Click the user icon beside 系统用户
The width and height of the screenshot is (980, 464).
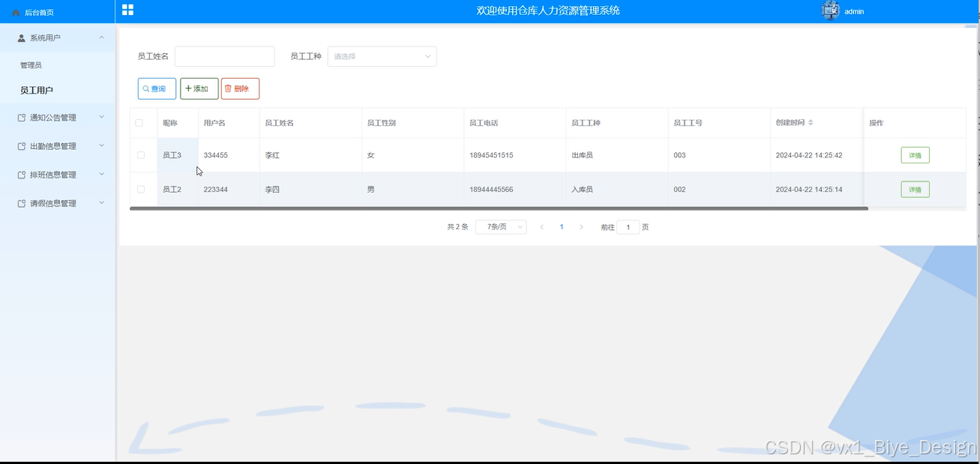[x=22, y=37]
